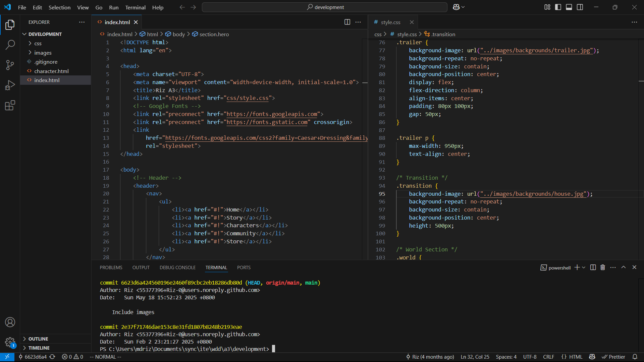Toggle the bottom panel visibility

click(x=569, y=7)
